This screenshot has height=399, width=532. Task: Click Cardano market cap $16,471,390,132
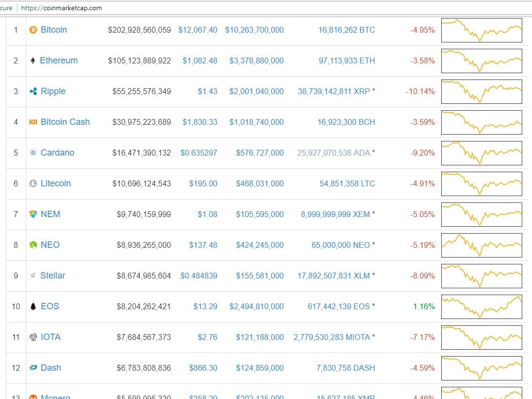click(142, 153)
